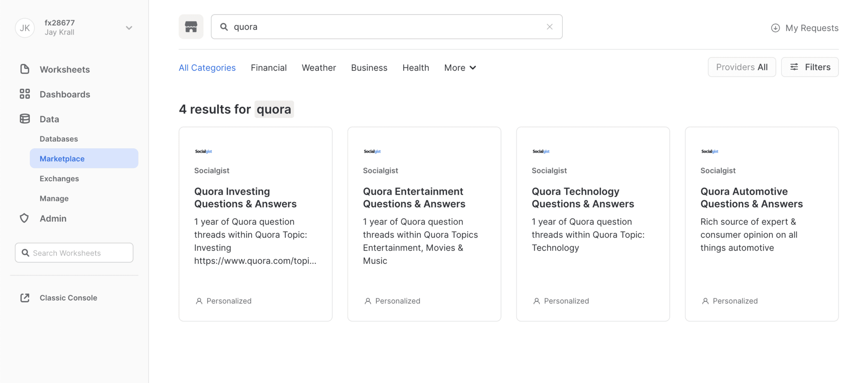
Task: Click 'Rich source of expert' description
Action: coord(749,234)
